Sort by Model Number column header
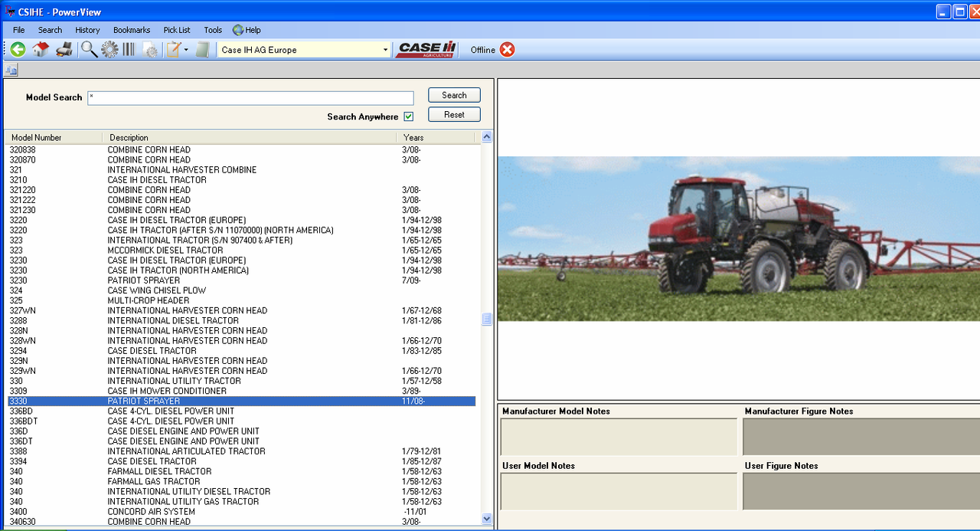 [54, 137]
